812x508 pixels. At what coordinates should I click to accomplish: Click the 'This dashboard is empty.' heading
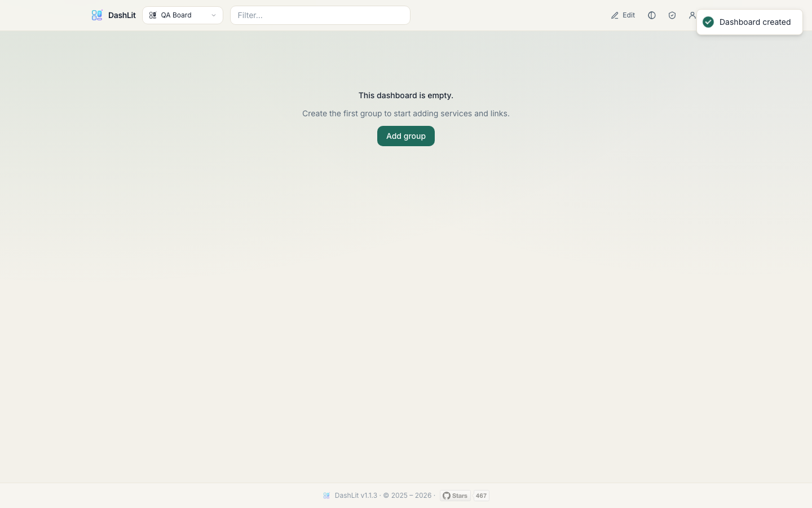coord(406,95)
